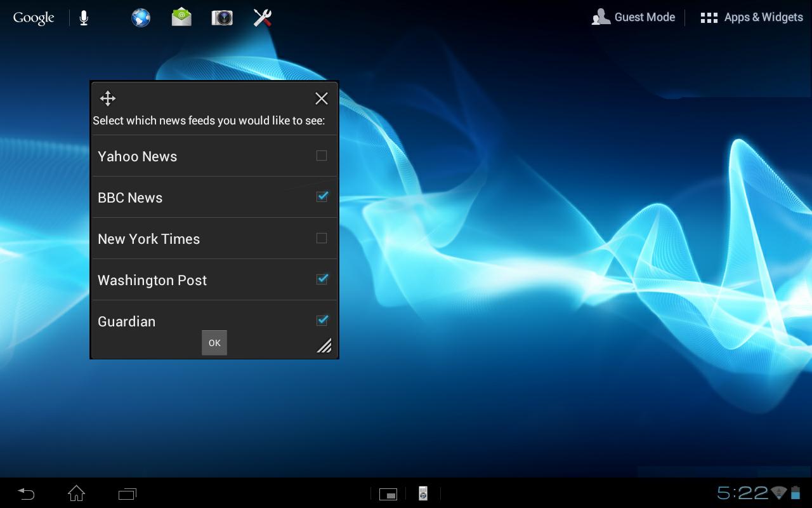The image size is (812, 508).
Task: Click the "Select which news feeds" prompt text
Action: point(209,121)
